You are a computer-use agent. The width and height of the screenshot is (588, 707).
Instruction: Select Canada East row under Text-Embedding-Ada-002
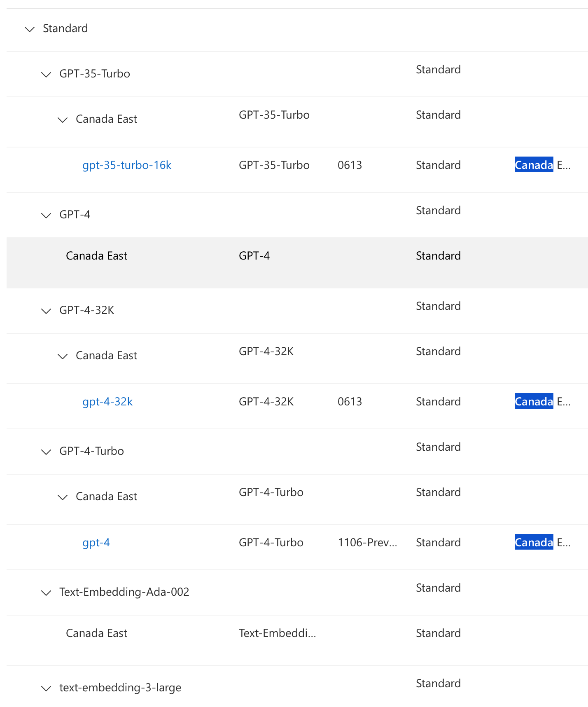[297, 640]
